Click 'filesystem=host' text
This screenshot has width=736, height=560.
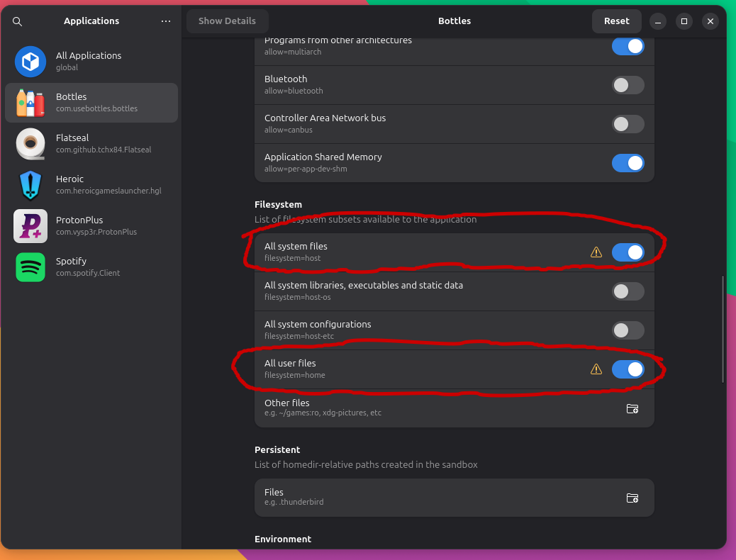[292, 258]
